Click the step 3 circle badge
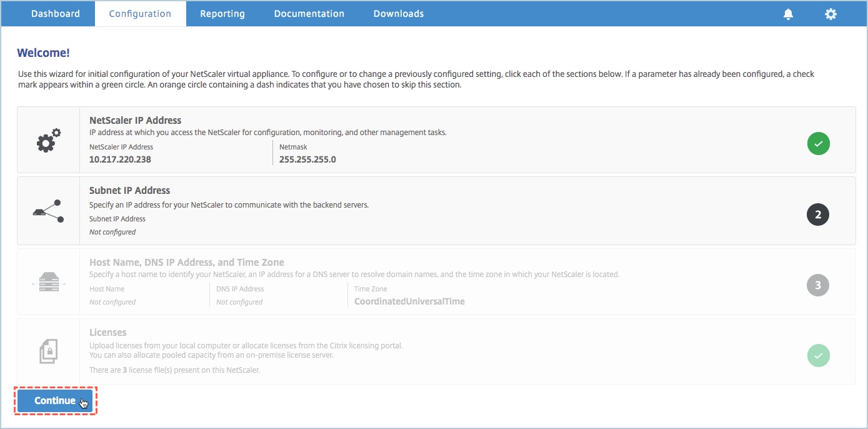The width and height of the screenshot is (868, 429). coord(818,285)
